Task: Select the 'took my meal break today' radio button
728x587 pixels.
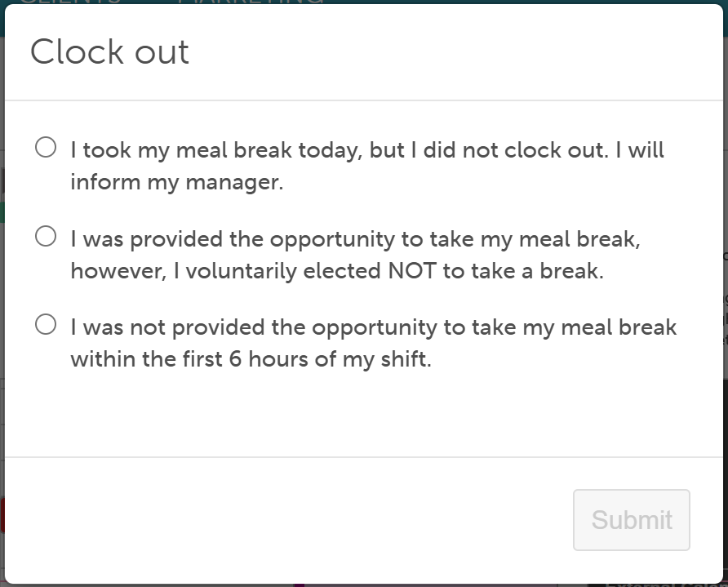Action: (x=46, y=147)
